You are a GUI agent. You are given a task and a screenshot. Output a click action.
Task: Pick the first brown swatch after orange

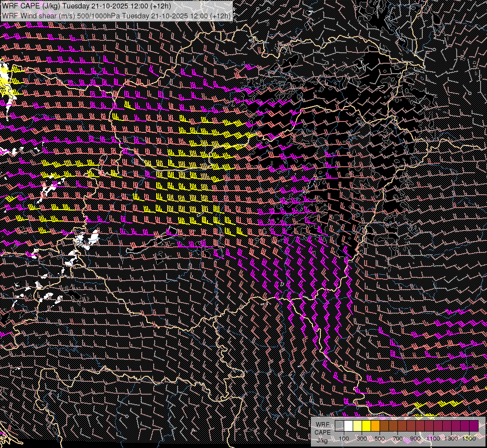pyautogui.click(x=385, y=426)
